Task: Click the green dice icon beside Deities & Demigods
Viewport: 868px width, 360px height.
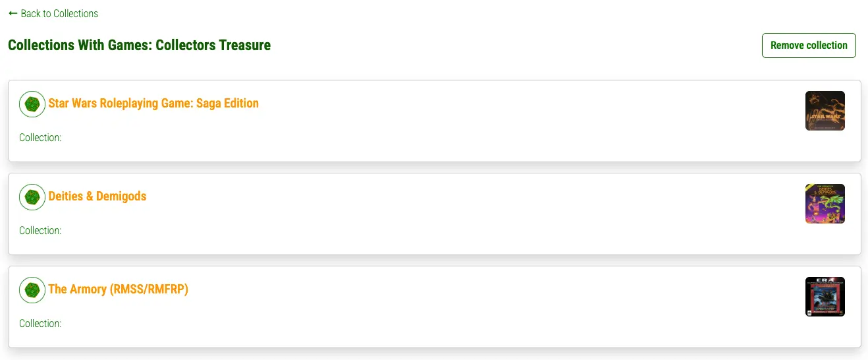Action: pos(32,197)
